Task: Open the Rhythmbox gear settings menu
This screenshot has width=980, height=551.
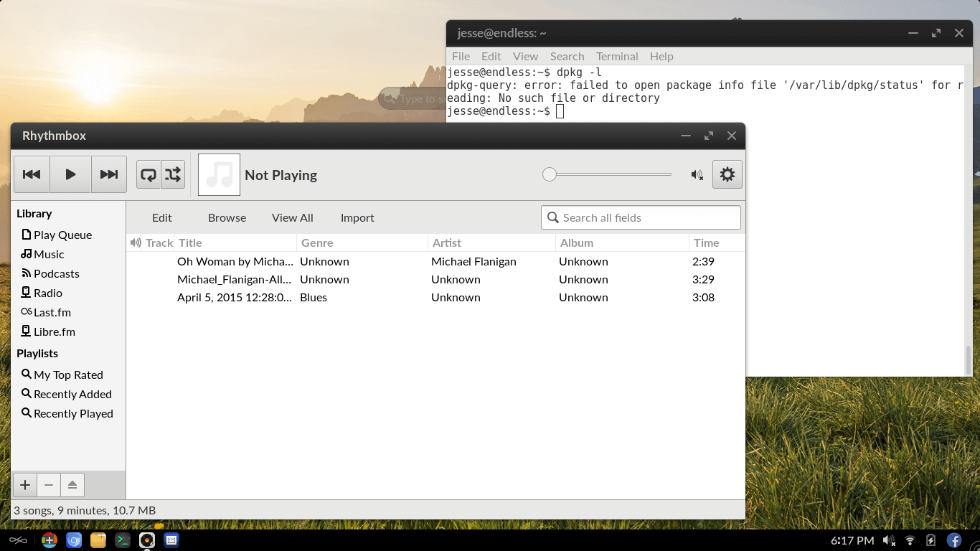Action: click(x=727, y=174)
